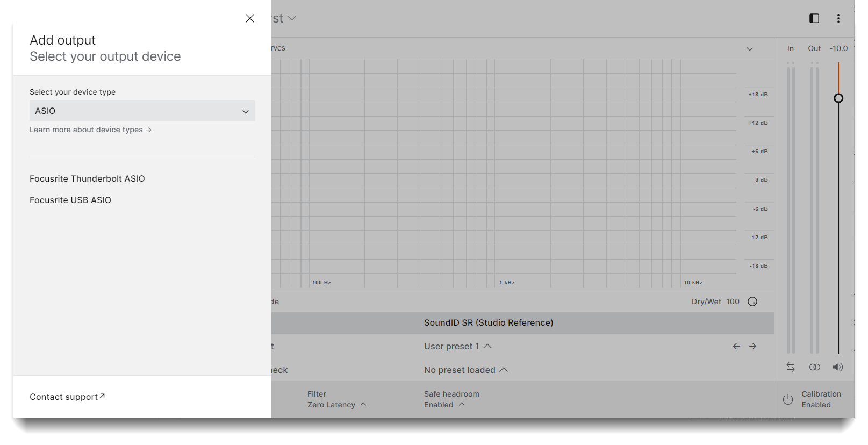Click the Dry/Wet knob icon
The height and width of the screenshot is (445, 868).
[752, 302]
